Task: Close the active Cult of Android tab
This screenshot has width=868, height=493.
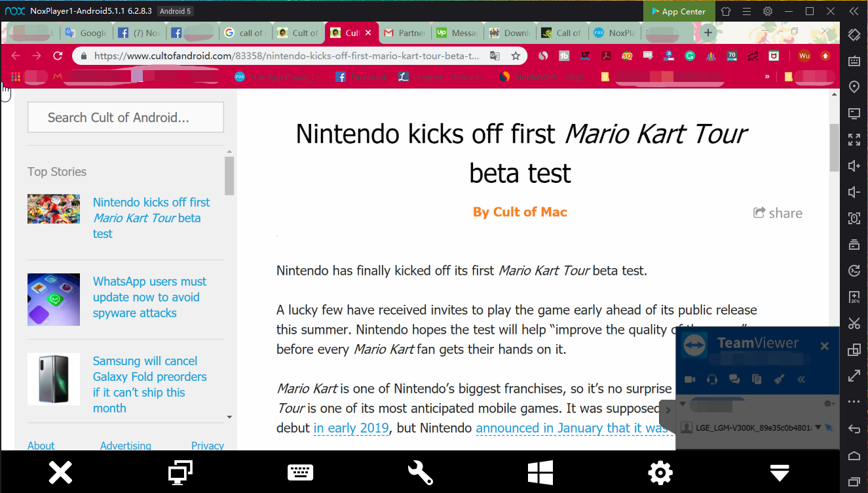Action: 368,33
